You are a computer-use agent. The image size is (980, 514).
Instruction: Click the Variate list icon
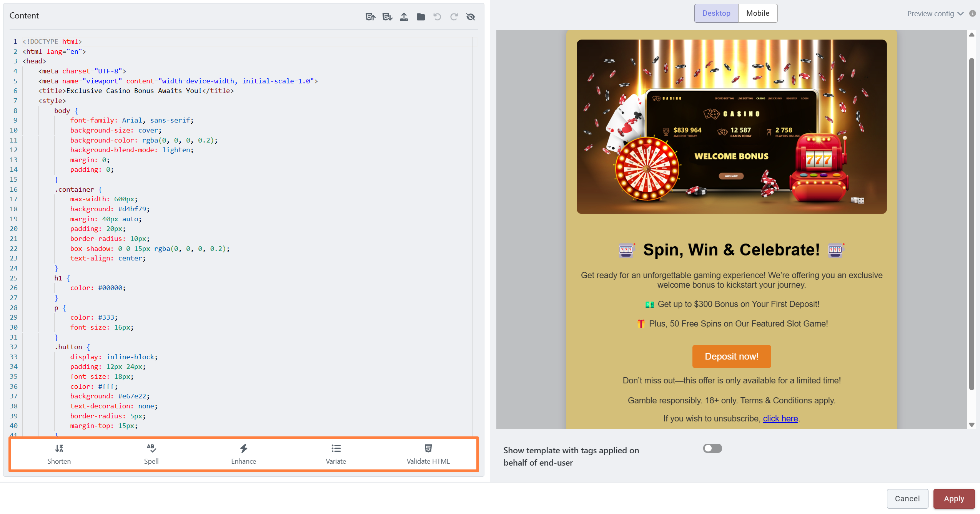(336, 448)
